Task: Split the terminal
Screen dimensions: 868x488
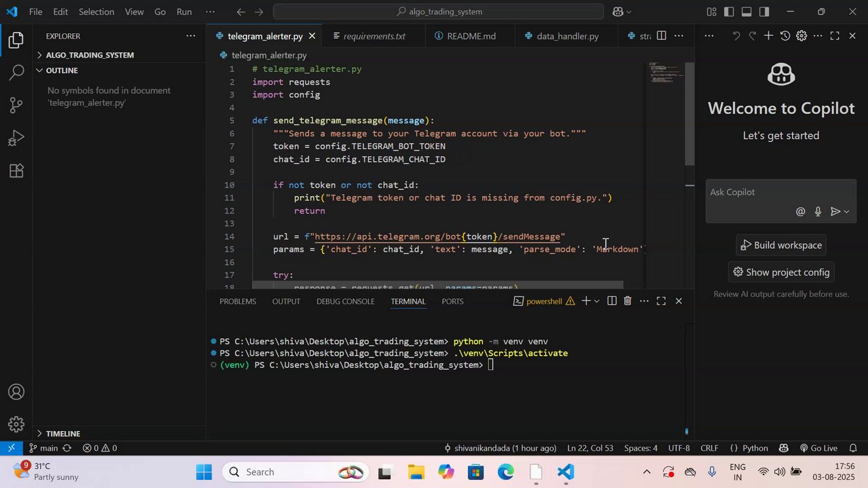Action: tap(612, 301)
